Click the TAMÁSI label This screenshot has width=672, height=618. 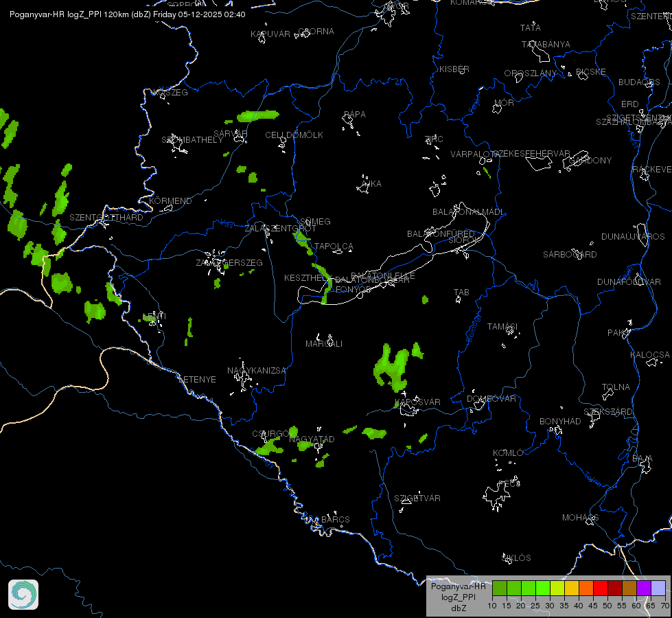(x=502, y=327)
